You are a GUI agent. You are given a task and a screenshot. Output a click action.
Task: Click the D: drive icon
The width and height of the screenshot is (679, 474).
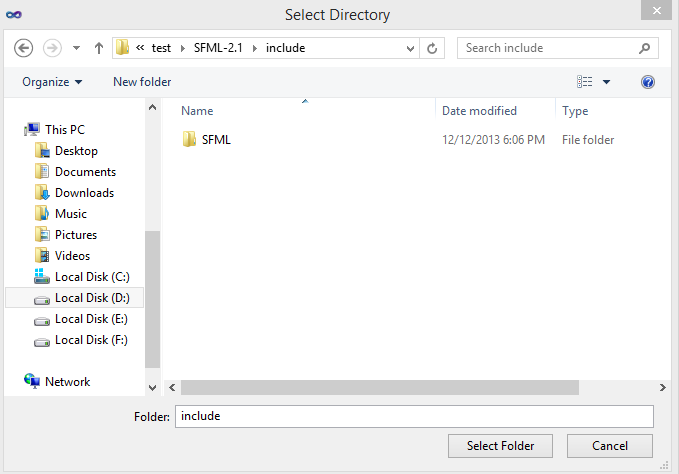[42, 300]
